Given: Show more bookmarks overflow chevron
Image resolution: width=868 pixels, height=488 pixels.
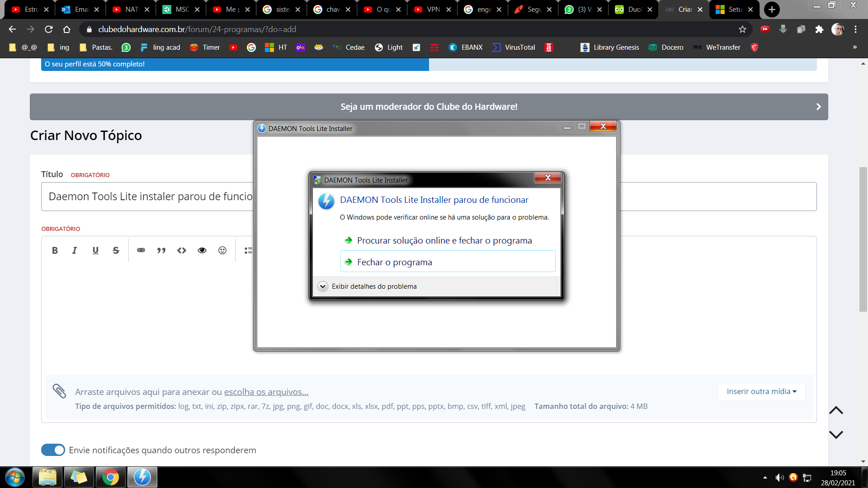Looking at the screenshot, I should 854,47.
